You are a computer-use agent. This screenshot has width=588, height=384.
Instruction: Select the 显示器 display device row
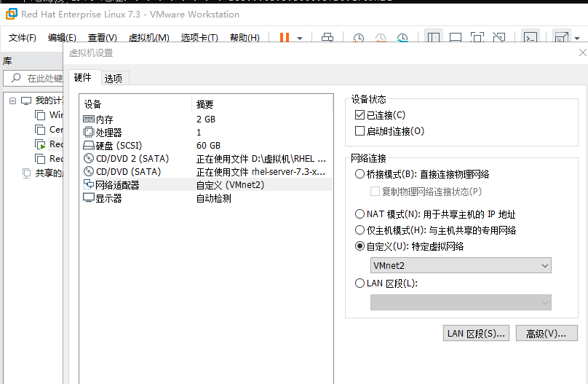coord(205,198)
